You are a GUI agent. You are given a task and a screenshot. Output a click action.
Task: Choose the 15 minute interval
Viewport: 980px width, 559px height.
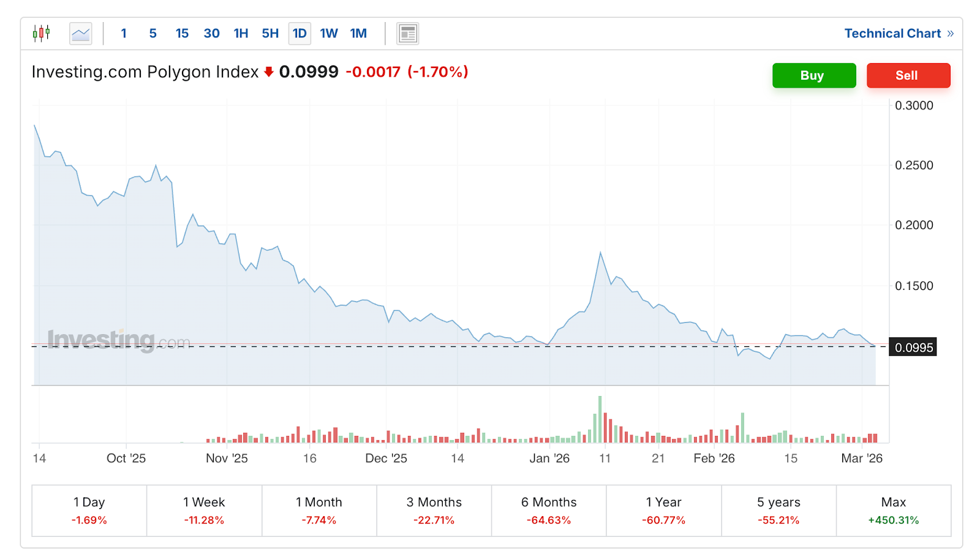click(182, 33)
